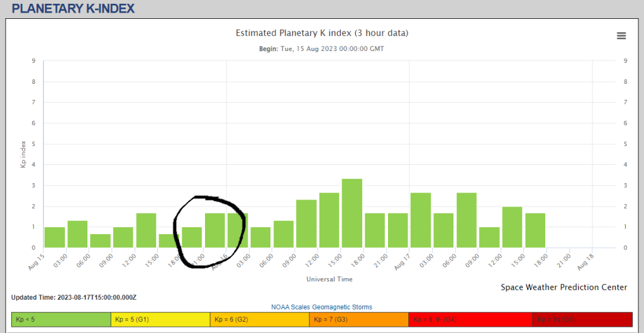Click the PLANETARY K-INDEX heading
Image resolution: width=644 pixels, height=333 pixels.
(x=73, y=9)
